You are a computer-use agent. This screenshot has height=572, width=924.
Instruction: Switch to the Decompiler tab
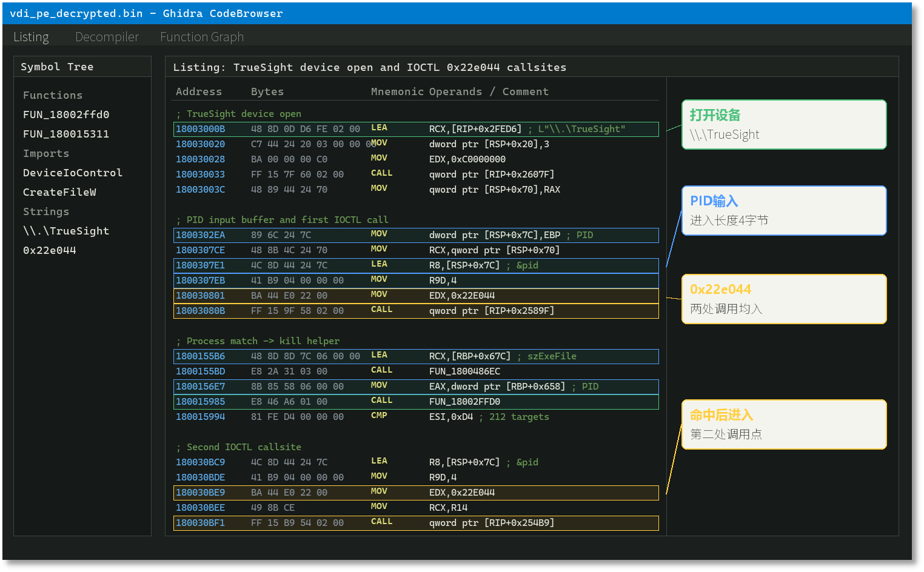(107, 37)
